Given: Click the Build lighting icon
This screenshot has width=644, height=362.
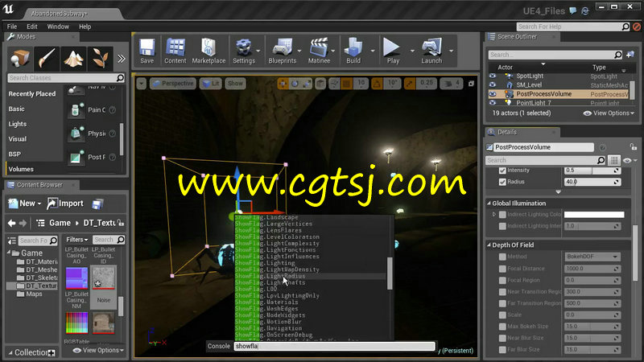Looking at the screenshot, I should pyautogui.click(x=353, y=51).
